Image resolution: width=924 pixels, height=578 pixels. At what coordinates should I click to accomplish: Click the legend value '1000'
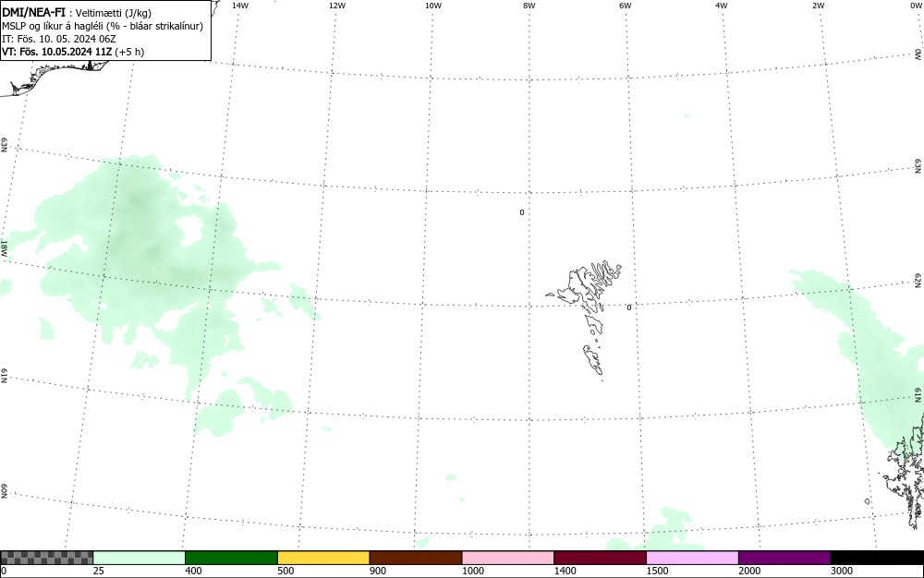tap(473, 571)
